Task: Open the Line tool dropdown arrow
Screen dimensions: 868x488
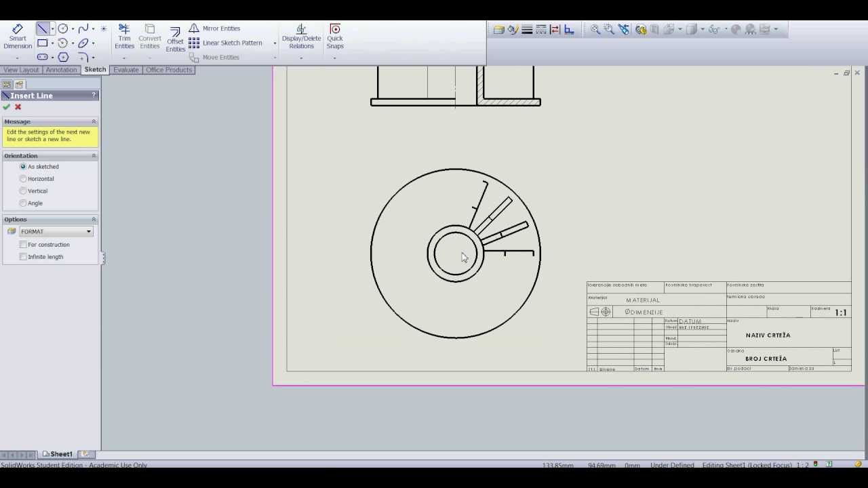Action: (52, 29)
